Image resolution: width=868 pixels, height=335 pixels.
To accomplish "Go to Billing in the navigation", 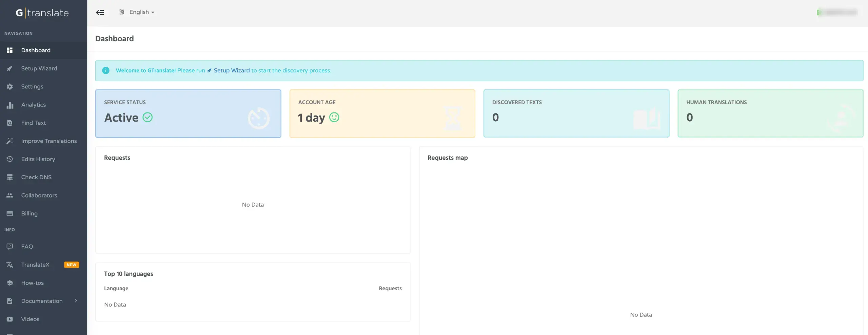I will click(29, 213).
